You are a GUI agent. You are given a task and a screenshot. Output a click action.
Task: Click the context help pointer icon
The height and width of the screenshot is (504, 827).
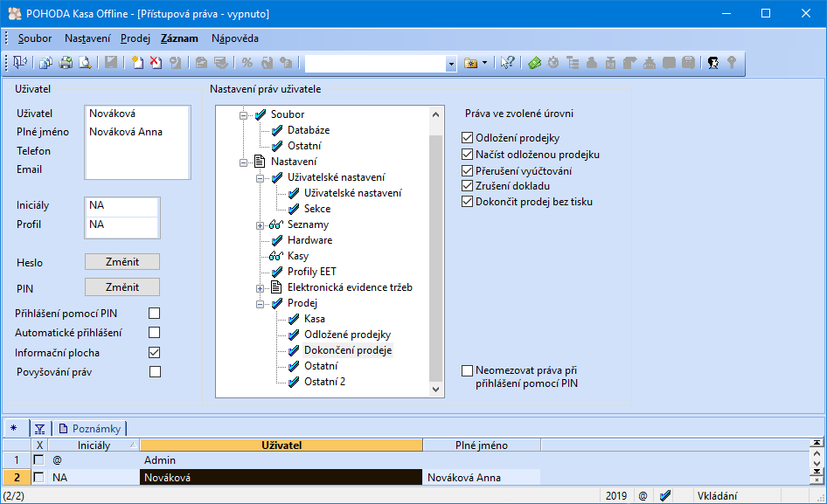coord(507,63)
